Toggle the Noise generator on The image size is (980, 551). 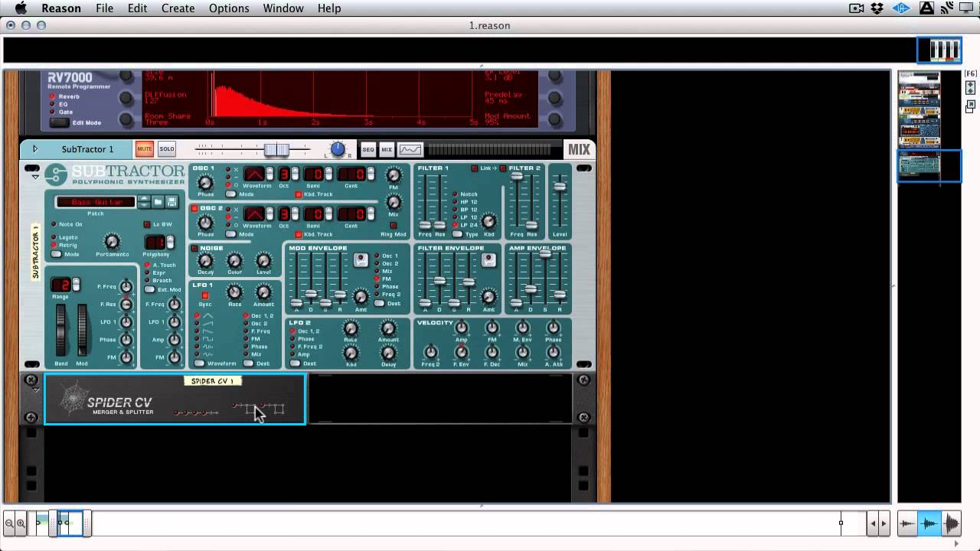[194, 248]
